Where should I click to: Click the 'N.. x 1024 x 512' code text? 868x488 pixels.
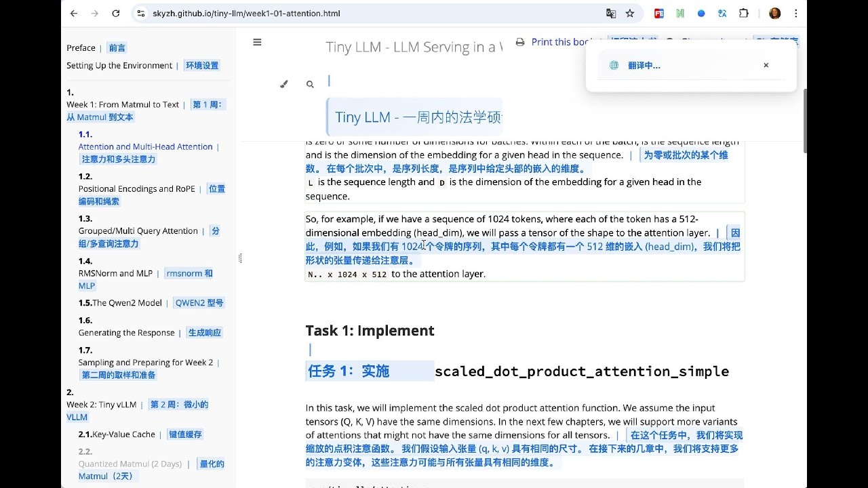(347, 274)
